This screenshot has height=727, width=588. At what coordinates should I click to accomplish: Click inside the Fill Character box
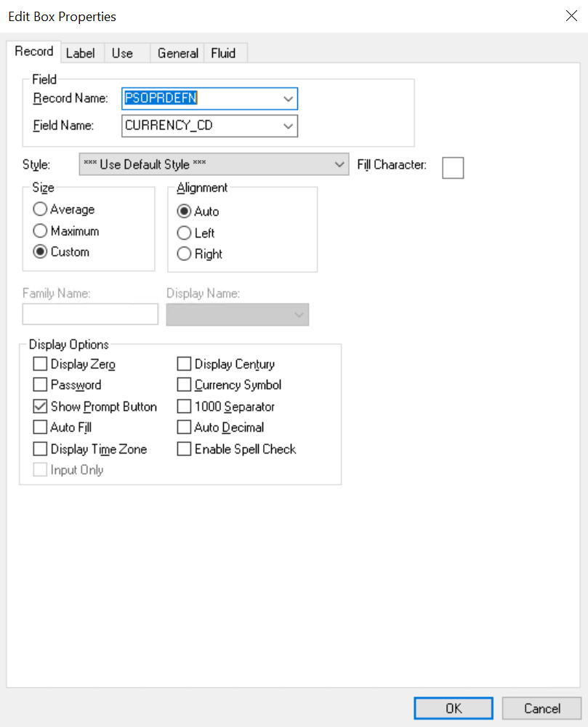tap(453, 167)
